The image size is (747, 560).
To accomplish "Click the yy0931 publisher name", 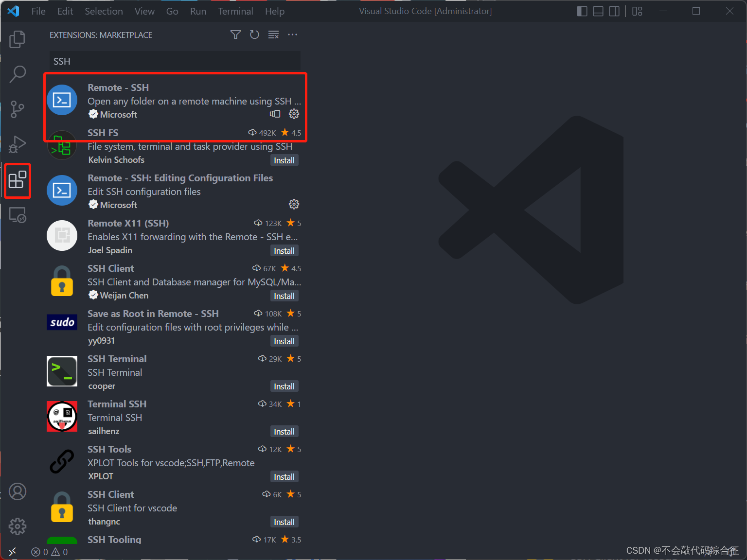I will tap(101, 341).
